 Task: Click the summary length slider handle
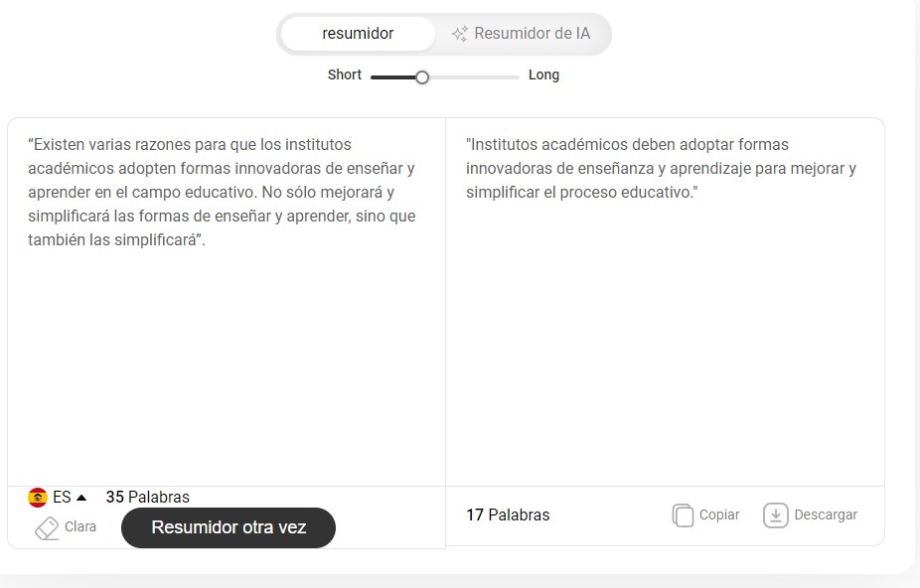[422, 76]
